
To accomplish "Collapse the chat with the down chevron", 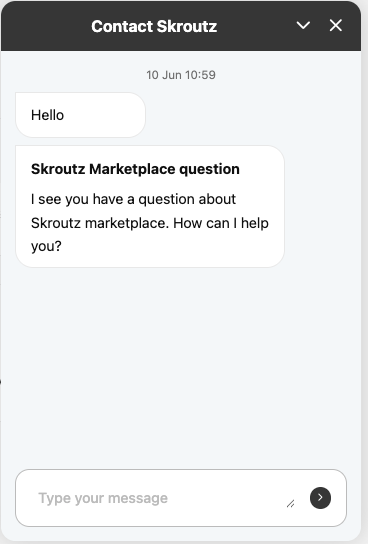I will click(303, 25).
